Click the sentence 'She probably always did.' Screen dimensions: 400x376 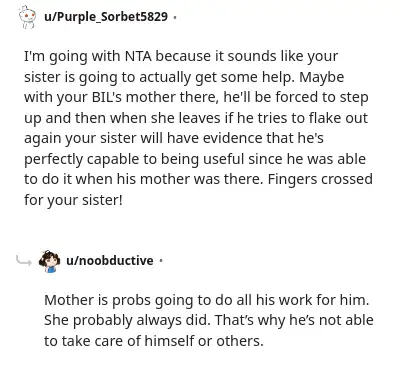click(127, 321)
